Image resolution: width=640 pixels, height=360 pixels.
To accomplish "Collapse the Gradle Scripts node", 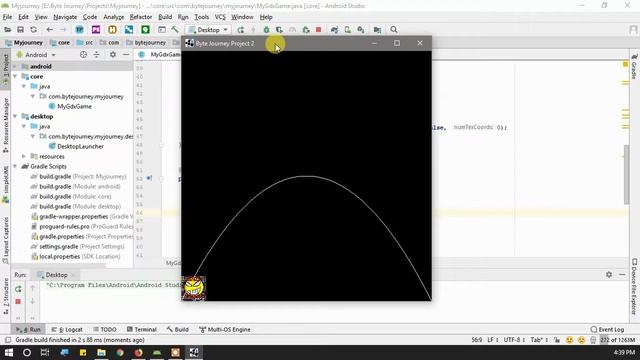I will (x=16, y=167).
